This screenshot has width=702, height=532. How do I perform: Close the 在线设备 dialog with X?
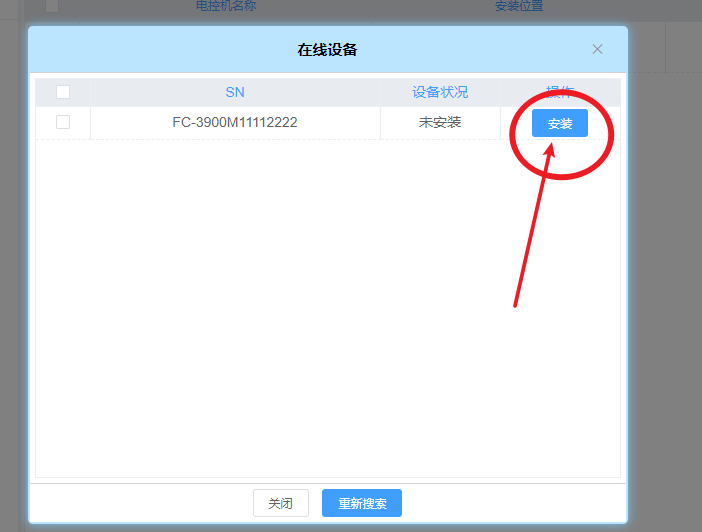click(x=597, y=49)
